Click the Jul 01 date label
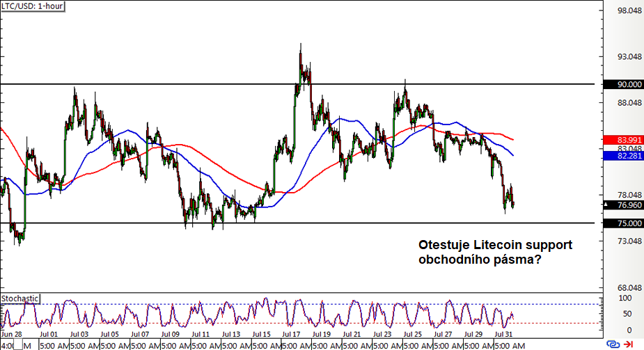 pos(49,335)
